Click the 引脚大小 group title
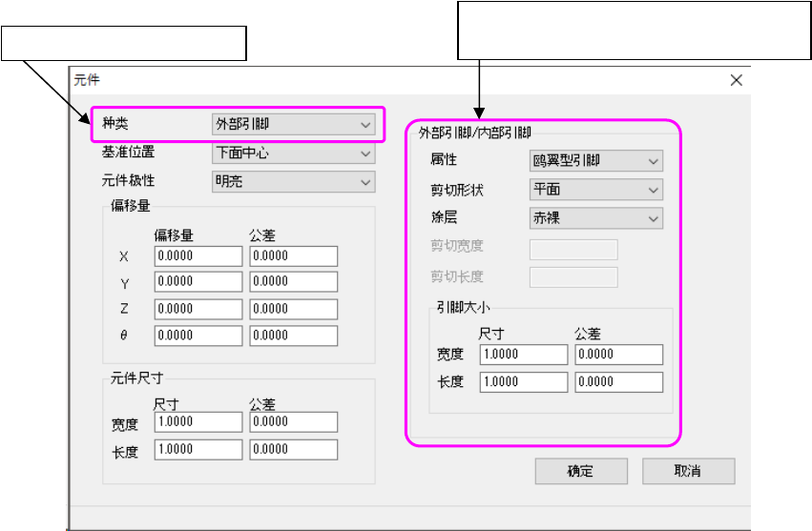 (463, 307)
